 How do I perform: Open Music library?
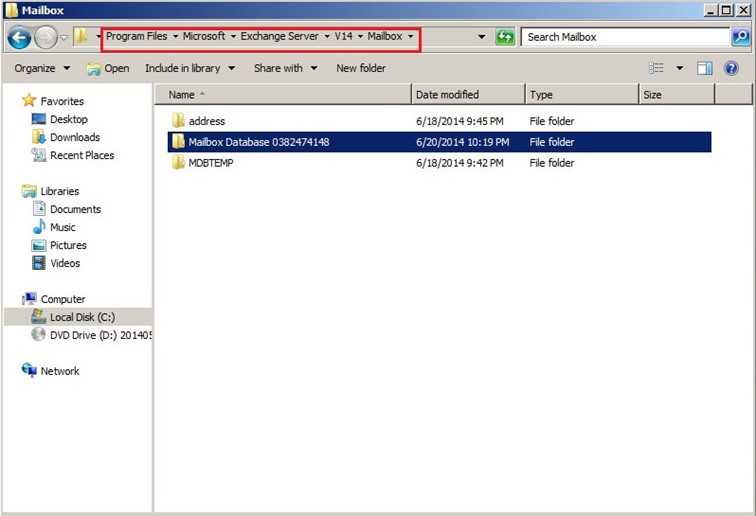pyautogui.click(x=63, y=227)
